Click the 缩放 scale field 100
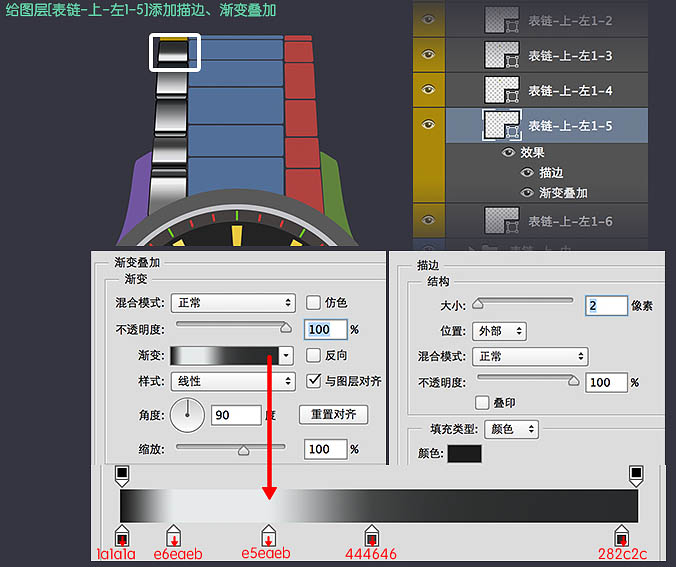This screenshot has width=676, height=567. 325,449
